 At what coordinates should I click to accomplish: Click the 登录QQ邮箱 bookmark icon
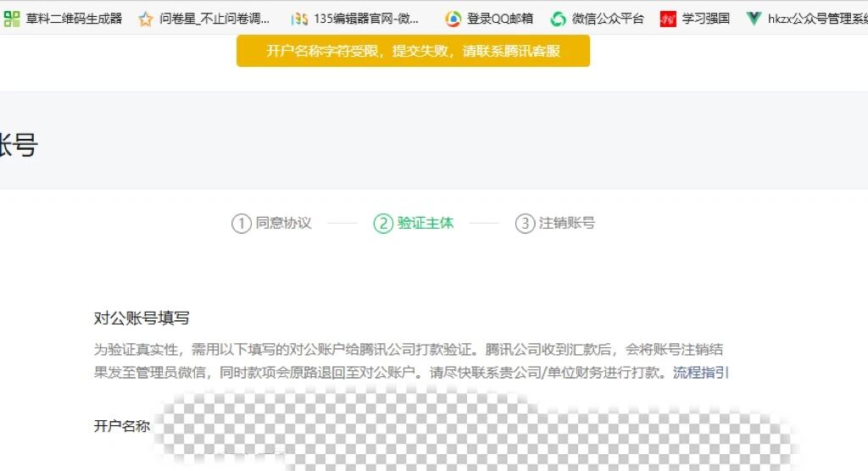click(453, 19)
